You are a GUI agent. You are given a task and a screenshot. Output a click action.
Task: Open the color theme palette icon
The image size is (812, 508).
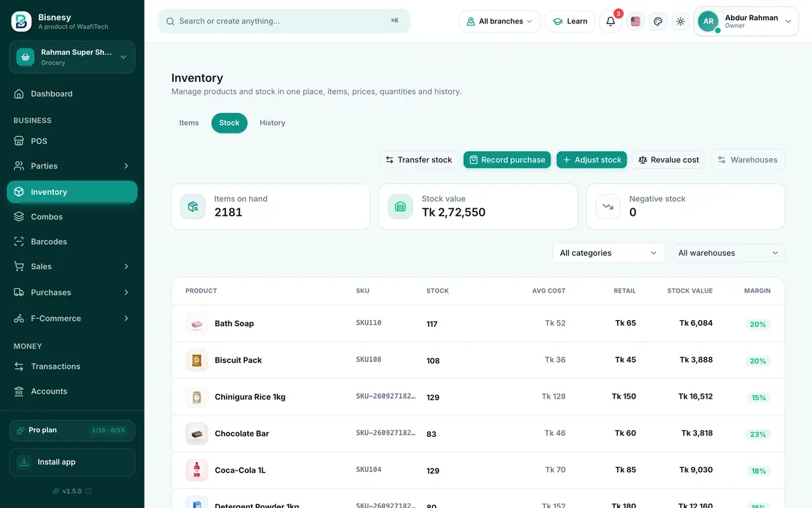click(658, 21)
